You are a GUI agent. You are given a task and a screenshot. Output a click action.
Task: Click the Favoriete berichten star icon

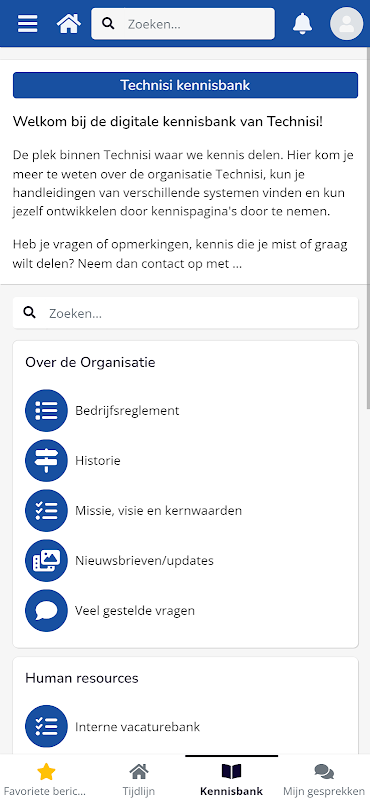click(x=46, y=771)
